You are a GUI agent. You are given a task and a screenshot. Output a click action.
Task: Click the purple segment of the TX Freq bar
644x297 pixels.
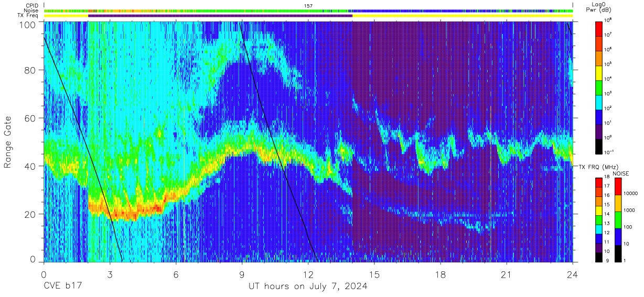[x=220, y=16]
